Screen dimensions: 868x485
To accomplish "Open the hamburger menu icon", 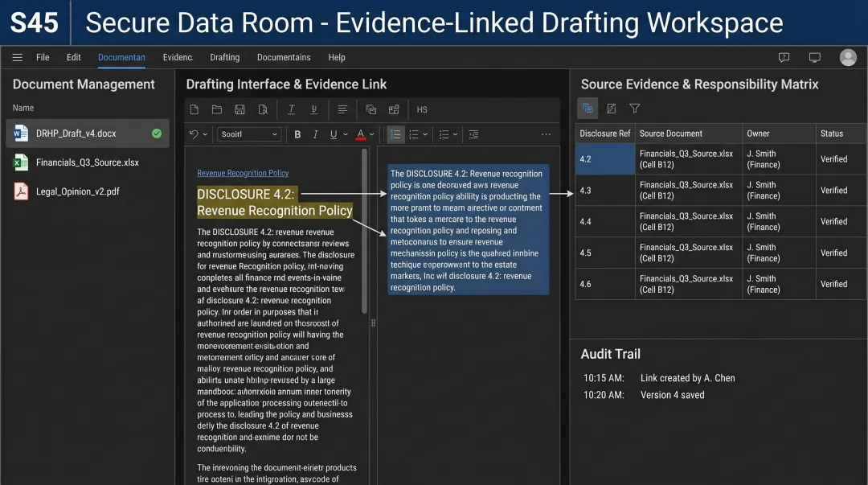I will pyautogui.click(x=17, y=57).
